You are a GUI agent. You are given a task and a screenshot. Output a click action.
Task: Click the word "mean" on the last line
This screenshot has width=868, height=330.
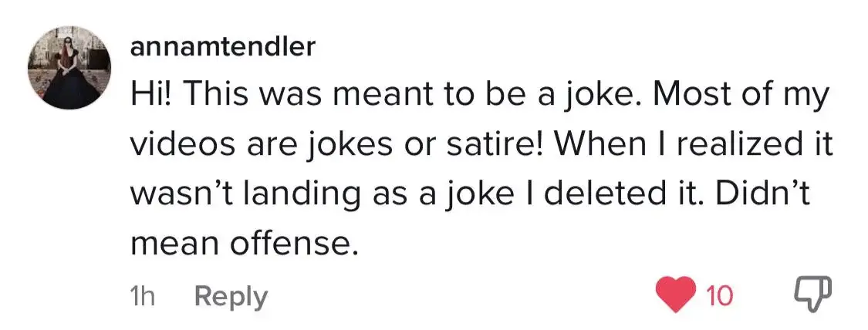[x=174, y=244]
